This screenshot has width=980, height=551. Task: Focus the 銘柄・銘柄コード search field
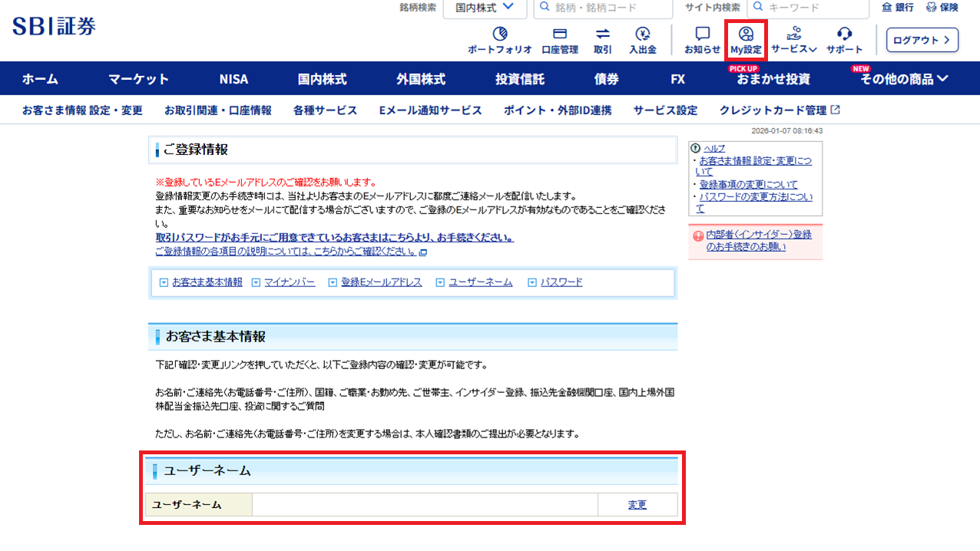pyautogui.click(x=603, y=8)
